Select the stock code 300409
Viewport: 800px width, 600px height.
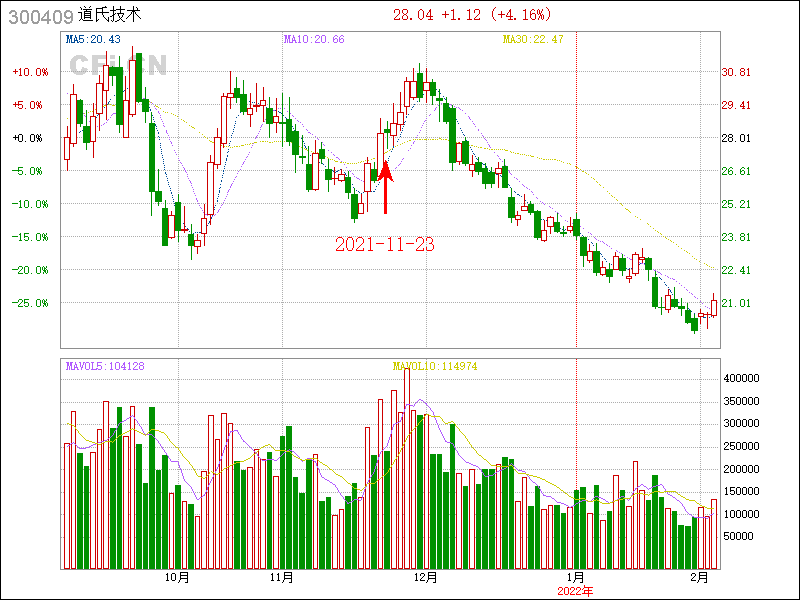click(39, 15)
